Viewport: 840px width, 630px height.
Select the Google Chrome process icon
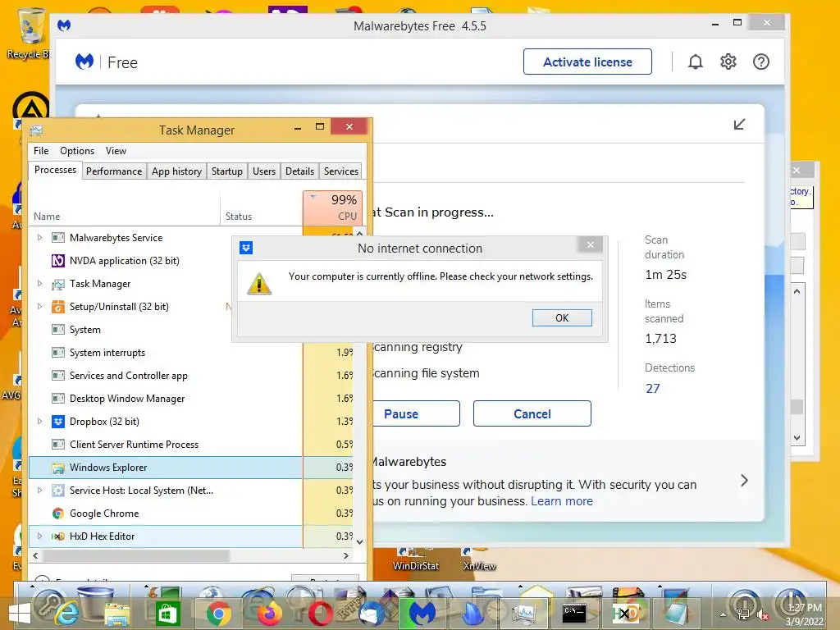(58, 514)
